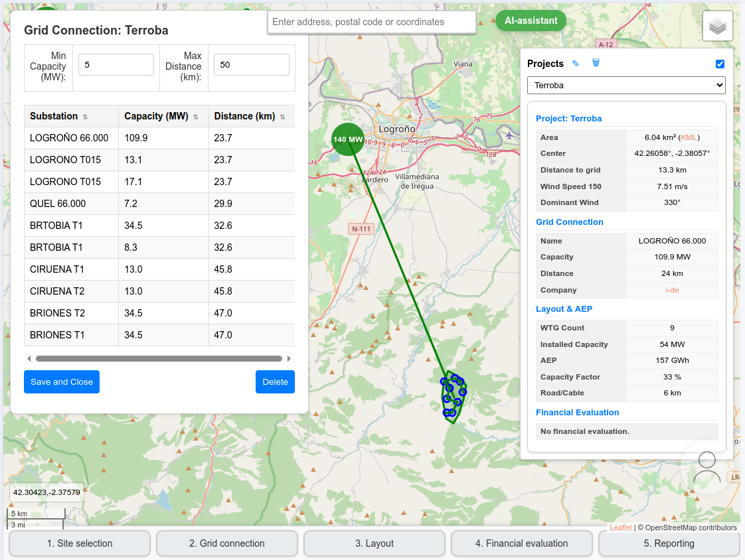Focus the Min Capacity (MW) input field
745x560 pixels.
tap(116, 65)
